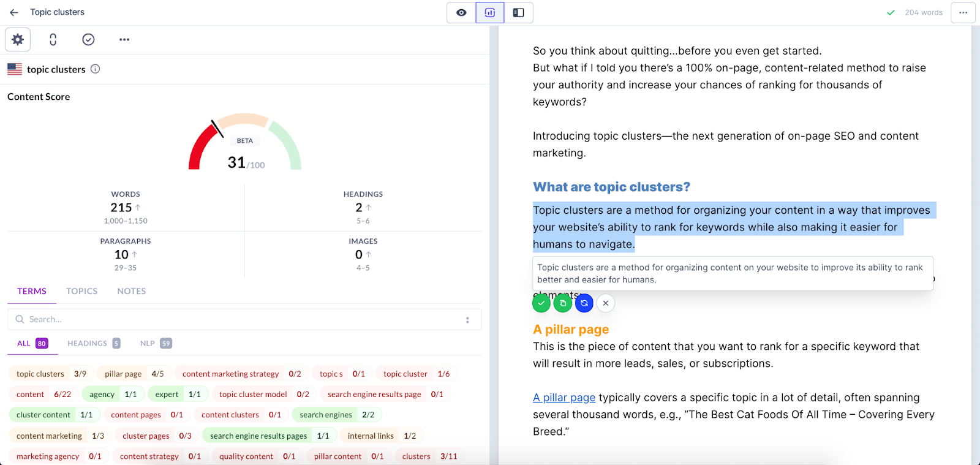Select 'search engine results page 0/1' term

click(385, 395)
